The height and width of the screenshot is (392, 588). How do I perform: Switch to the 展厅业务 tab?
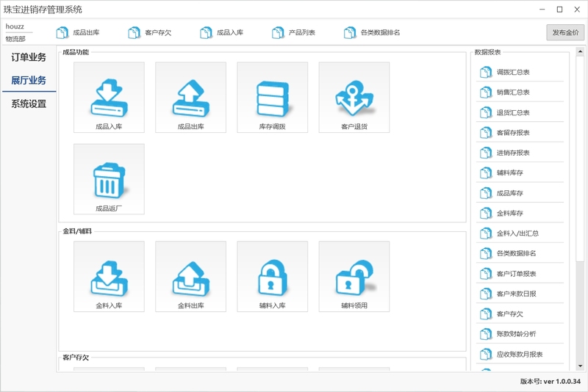click(29, 80)
